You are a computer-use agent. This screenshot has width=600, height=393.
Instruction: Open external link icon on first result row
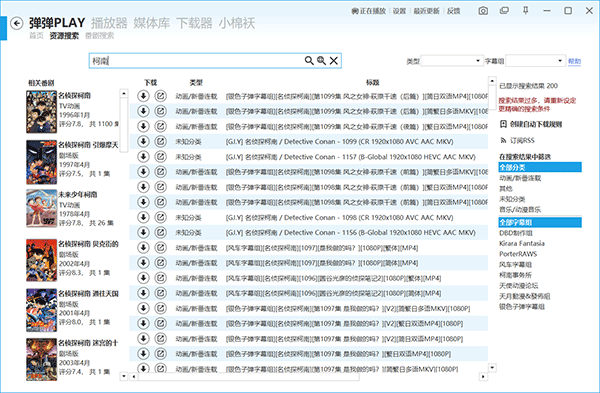click(161, 96)
